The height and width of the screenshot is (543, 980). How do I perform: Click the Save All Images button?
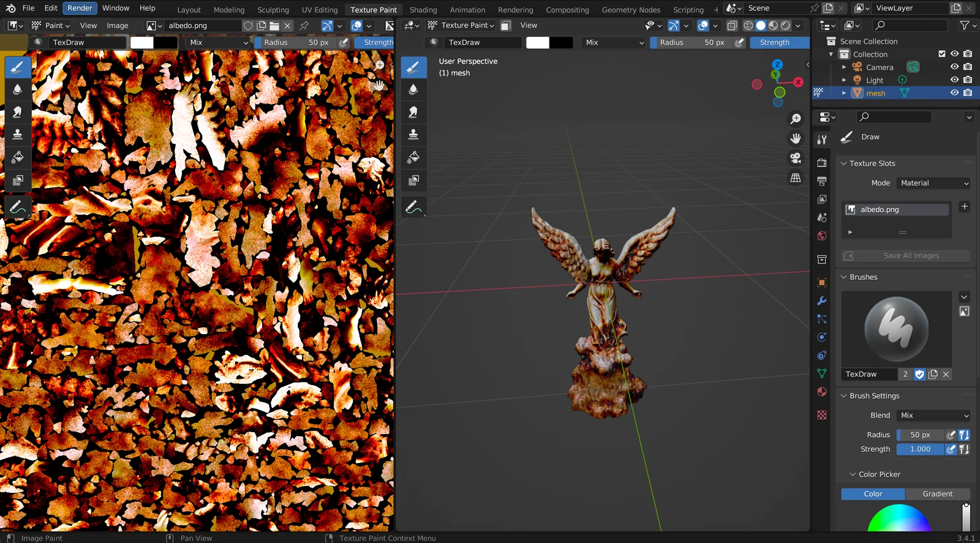click(906, 256)
